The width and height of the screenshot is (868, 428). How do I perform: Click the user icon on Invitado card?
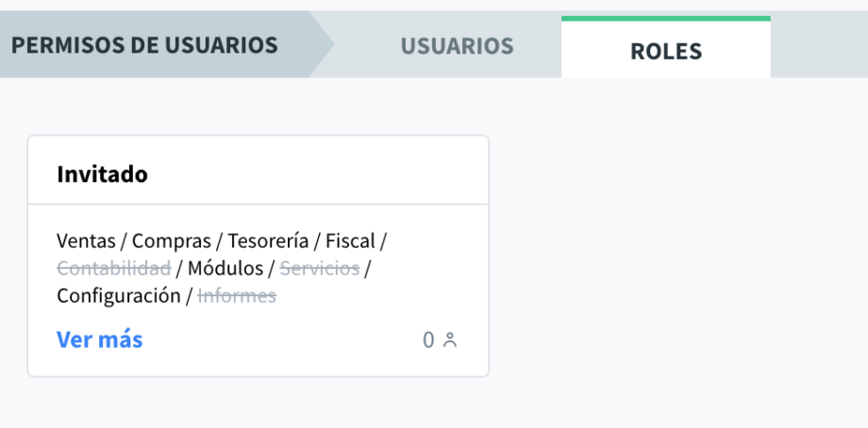coord(450,340)
